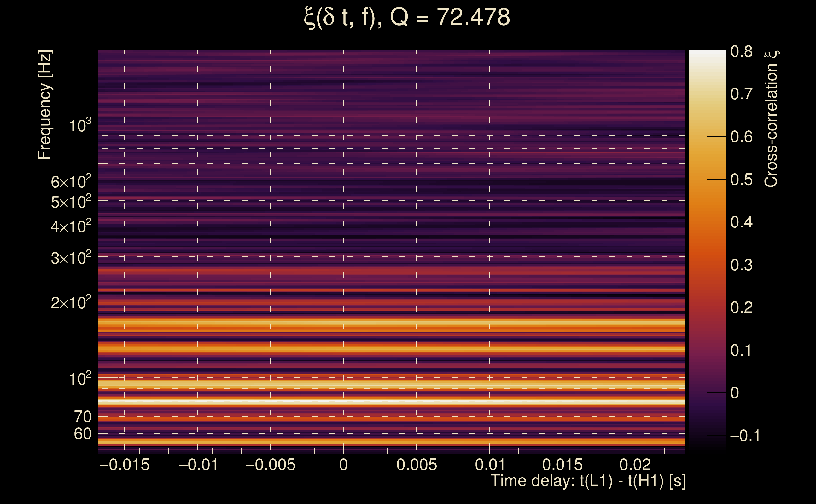The width and height of the screenshot is (816, 504).
Task: Click the 0.5 orange level on colorbar
Action: (707, 179)
